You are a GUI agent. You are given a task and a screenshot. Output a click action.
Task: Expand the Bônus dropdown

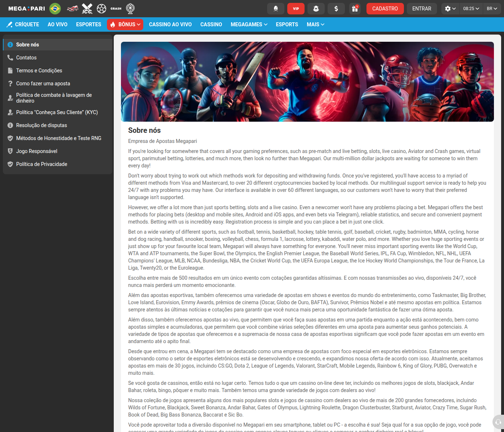coord(125,24)
